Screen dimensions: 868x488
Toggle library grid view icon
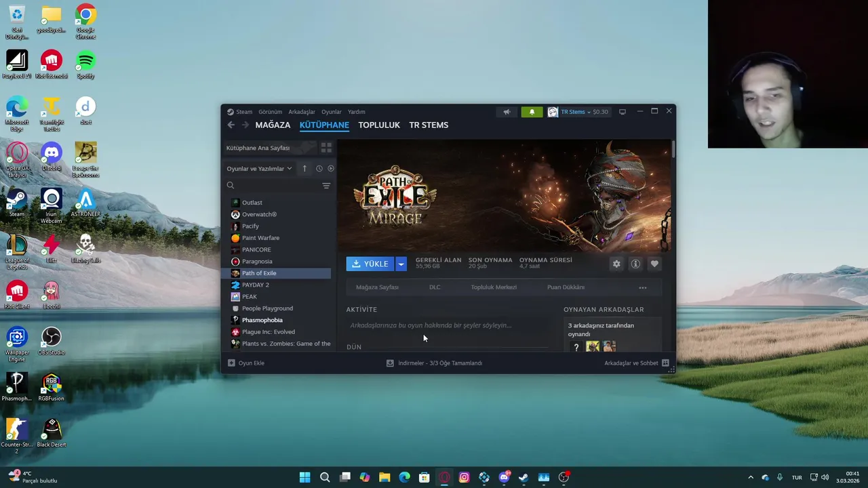[x=326, y=148]
